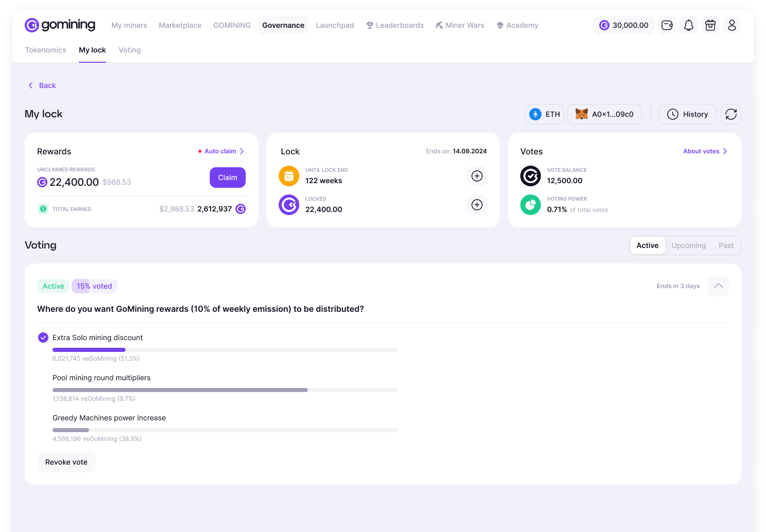766x532 pixels.
Task: Choose Pool mining round multipliers option
Action: click(x=101, y=378)
